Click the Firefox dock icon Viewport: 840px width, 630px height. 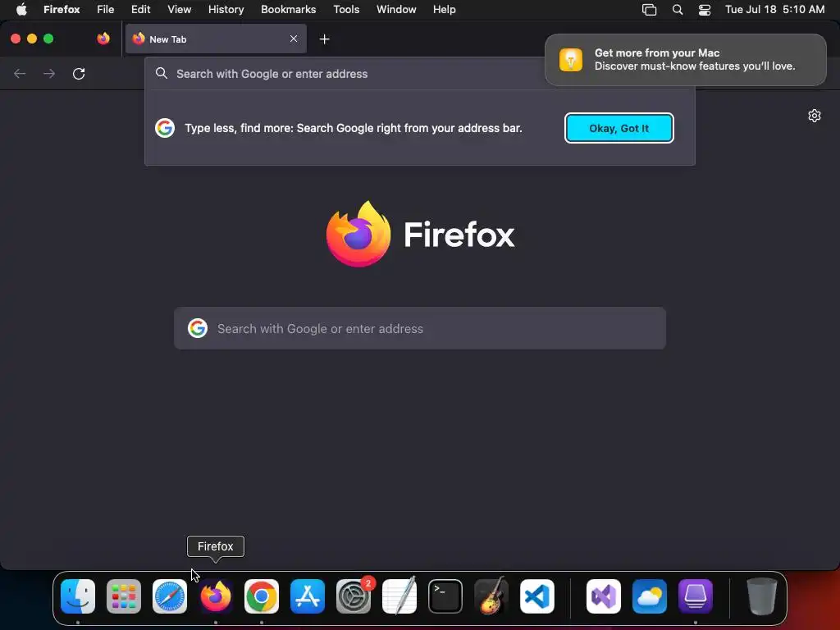(x=216, y=596)
